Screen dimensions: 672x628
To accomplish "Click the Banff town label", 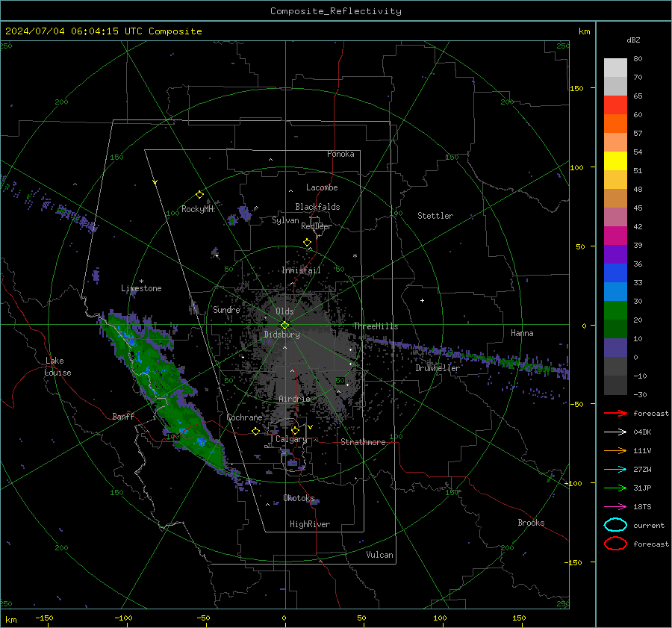I will (x=123, y=416).
